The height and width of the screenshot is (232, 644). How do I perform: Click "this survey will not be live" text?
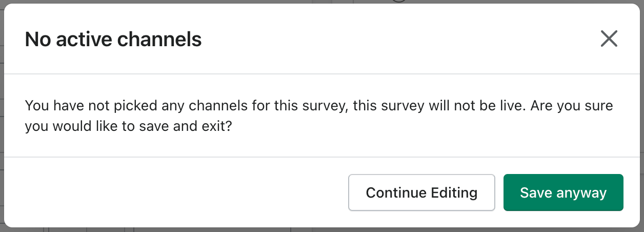tap(417, 106)
